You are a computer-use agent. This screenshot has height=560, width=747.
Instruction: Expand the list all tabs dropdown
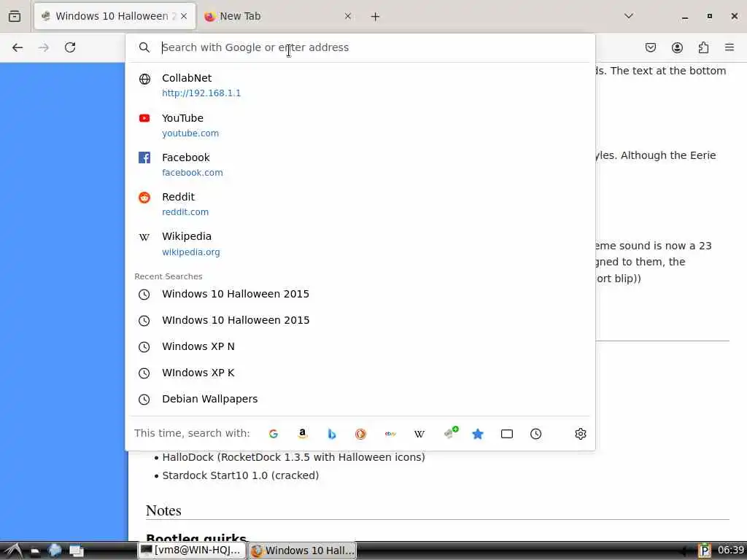click(629, 16)
